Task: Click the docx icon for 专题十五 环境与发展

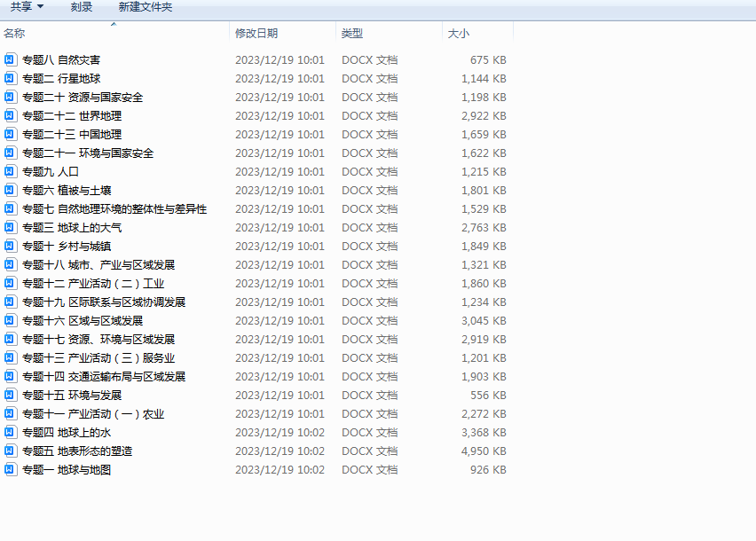Action: tap(10, 395)
